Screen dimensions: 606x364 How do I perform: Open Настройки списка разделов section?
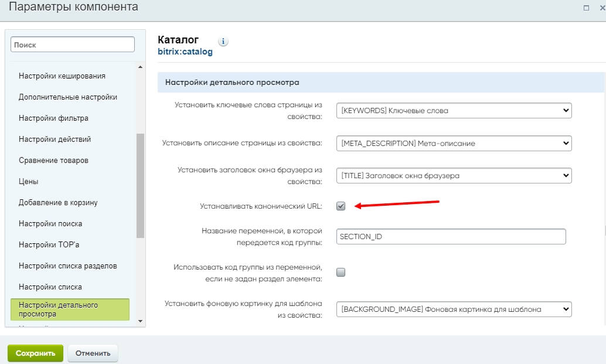[x=67, y=266]
